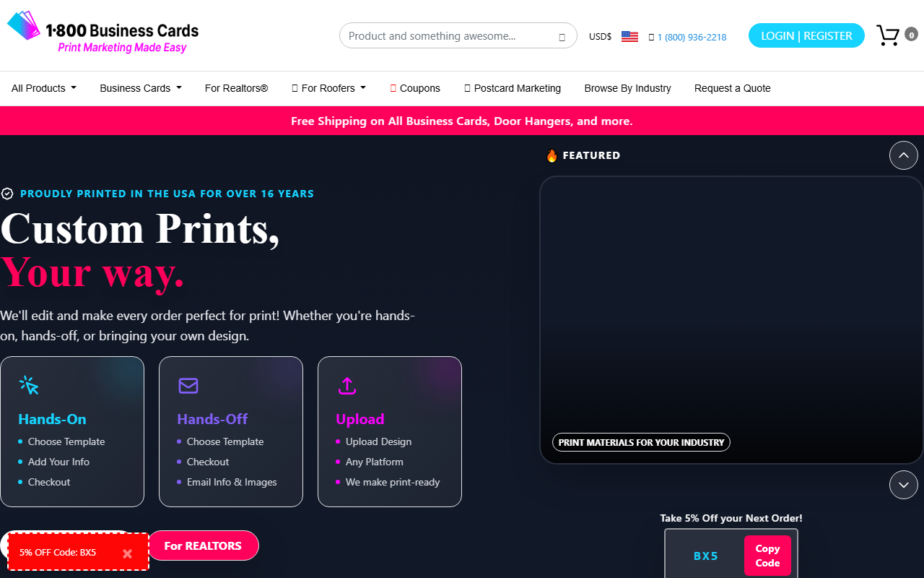The width and height of the screenshot is (924, 578).
Task: Click 'Take 5% Off your Next Order!' text
Action: click(x=731, y=518)
